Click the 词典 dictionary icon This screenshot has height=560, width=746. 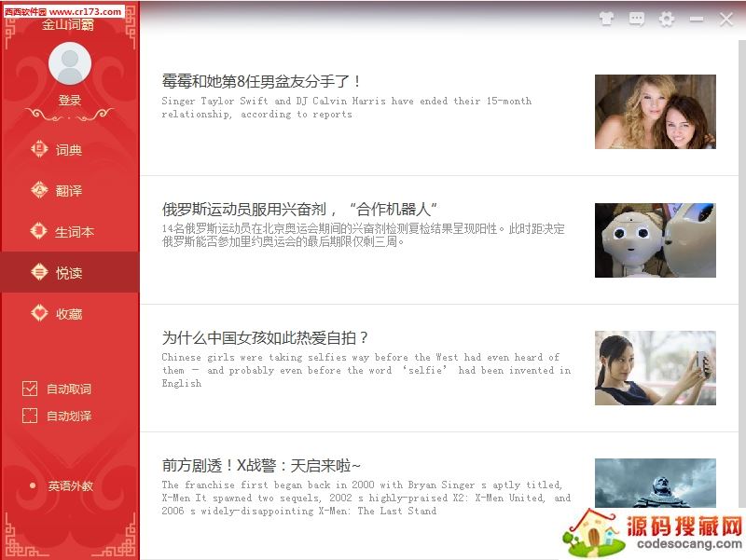pyautogui.click(x=39, y=149)
